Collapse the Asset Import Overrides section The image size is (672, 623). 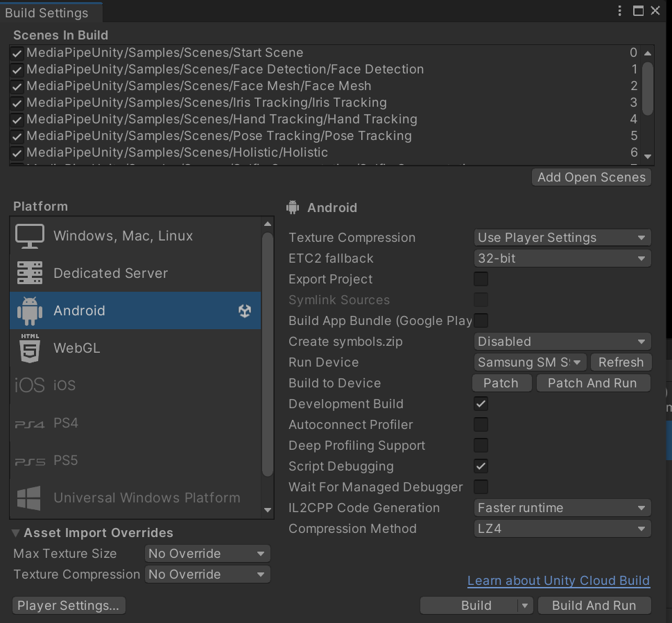(15, 532)
